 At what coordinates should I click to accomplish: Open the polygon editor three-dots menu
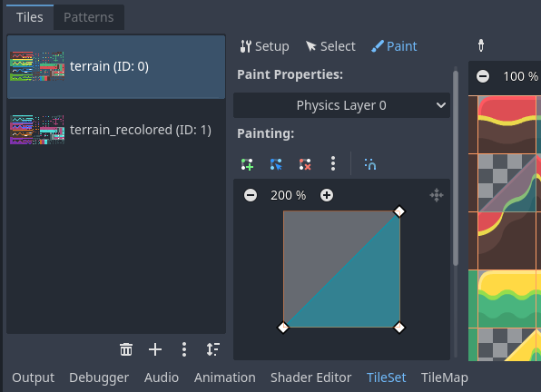pyautogui.click(x=333, y=163)
